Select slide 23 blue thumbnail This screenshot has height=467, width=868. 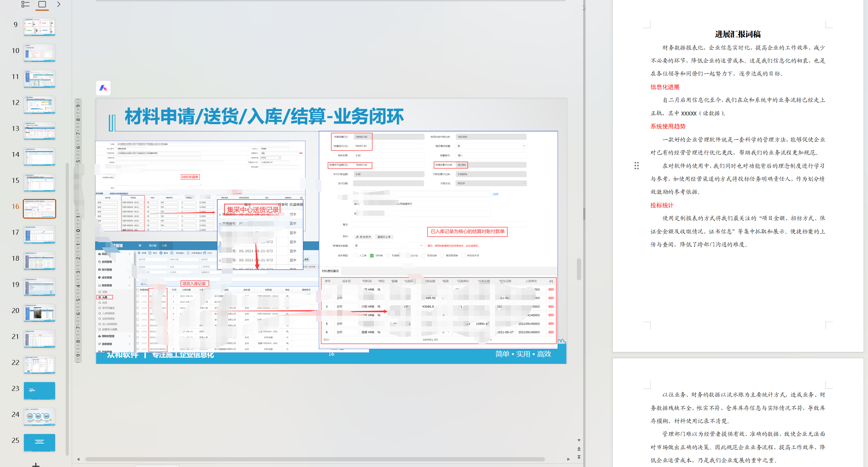coord(39,391)
